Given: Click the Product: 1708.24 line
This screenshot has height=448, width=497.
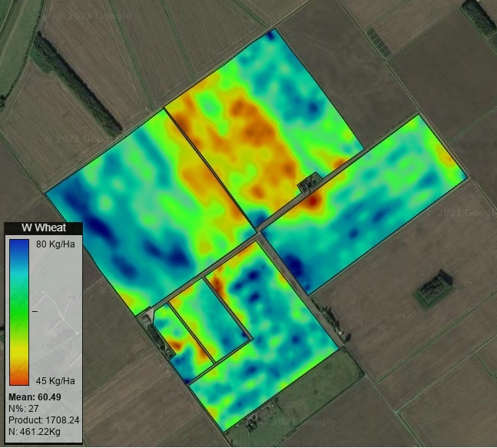Looking at the screenshot, I should pos(44,420).
